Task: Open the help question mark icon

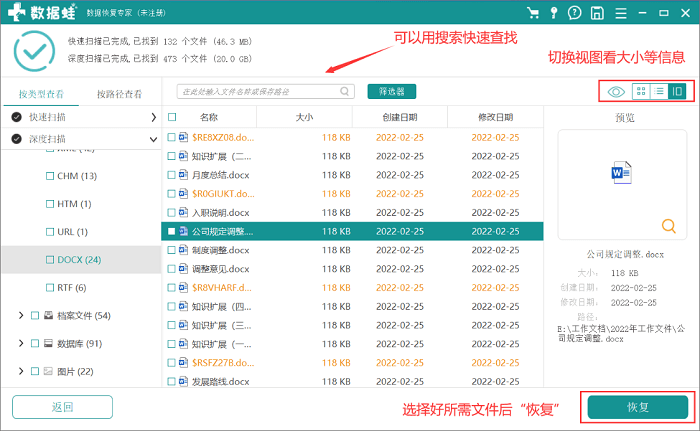Action: [575, 13]
